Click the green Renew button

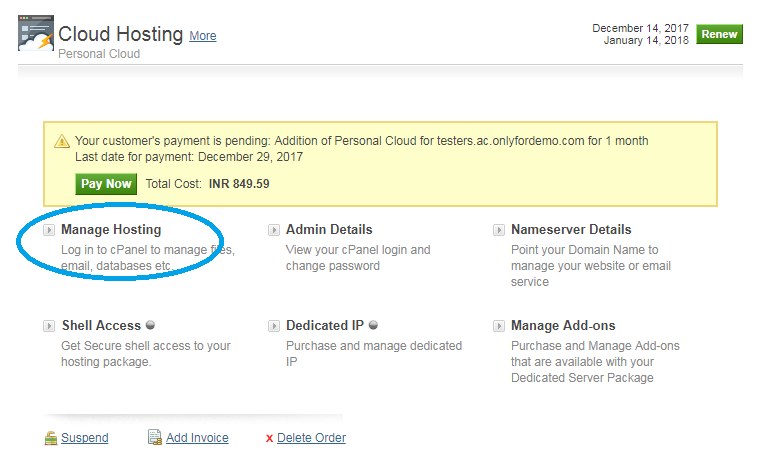click(x=719, y=34)
